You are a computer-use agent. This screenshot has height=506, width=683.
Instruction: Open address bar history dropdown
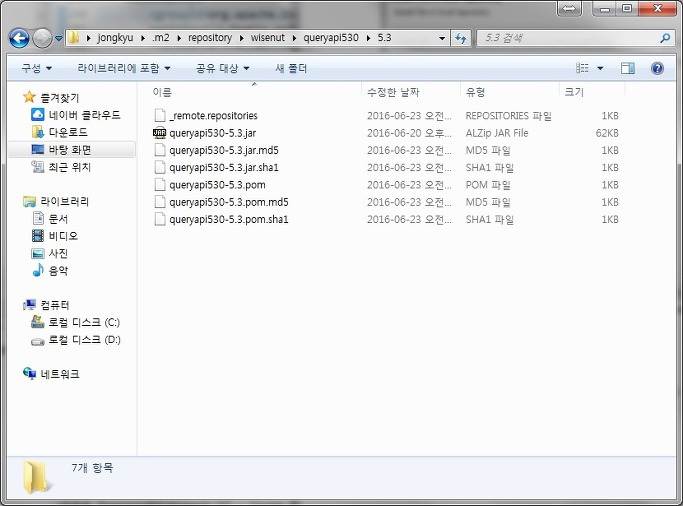442,38
